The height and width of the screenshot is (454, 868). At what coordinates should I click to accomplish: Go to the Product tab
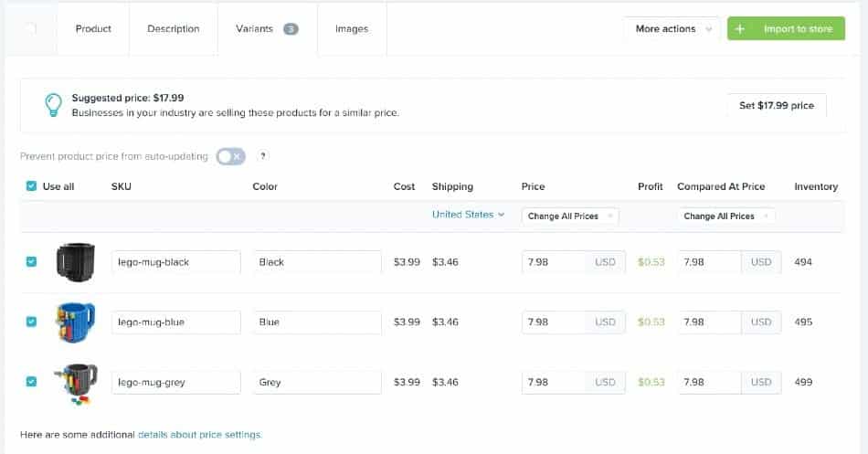(93, 29)
